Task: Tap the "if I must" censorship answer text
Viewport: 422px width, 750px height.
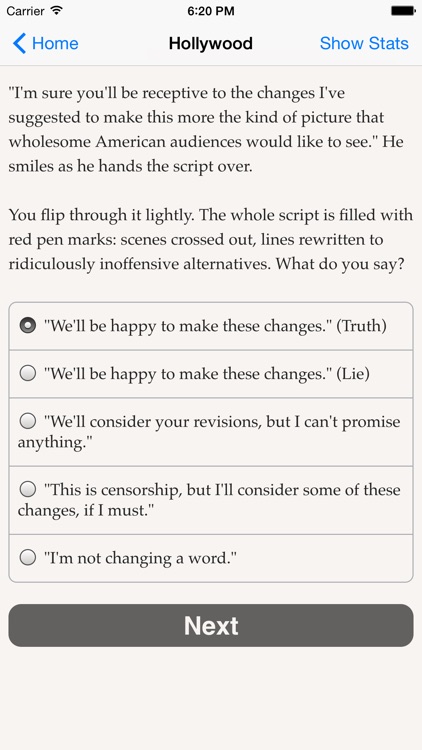Action: pyautogui.click(x=209, y=500)
